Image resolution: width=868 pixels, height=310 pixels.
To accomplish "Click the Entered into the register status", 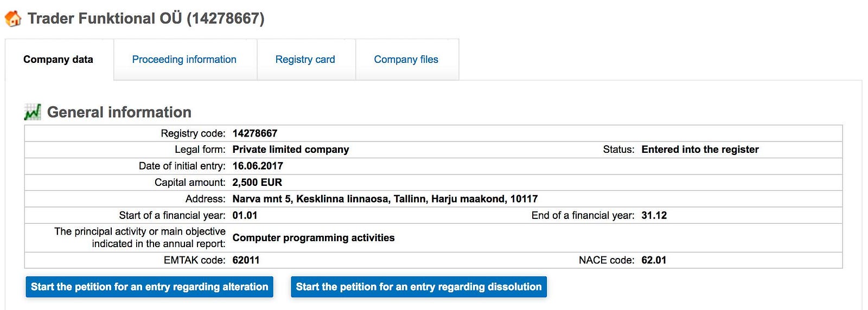I will (x=700, y=150).
